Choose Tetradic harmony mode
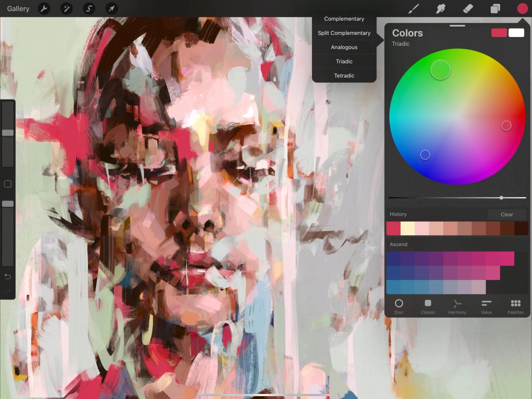 pyautogui.click(x=344, y=75)
